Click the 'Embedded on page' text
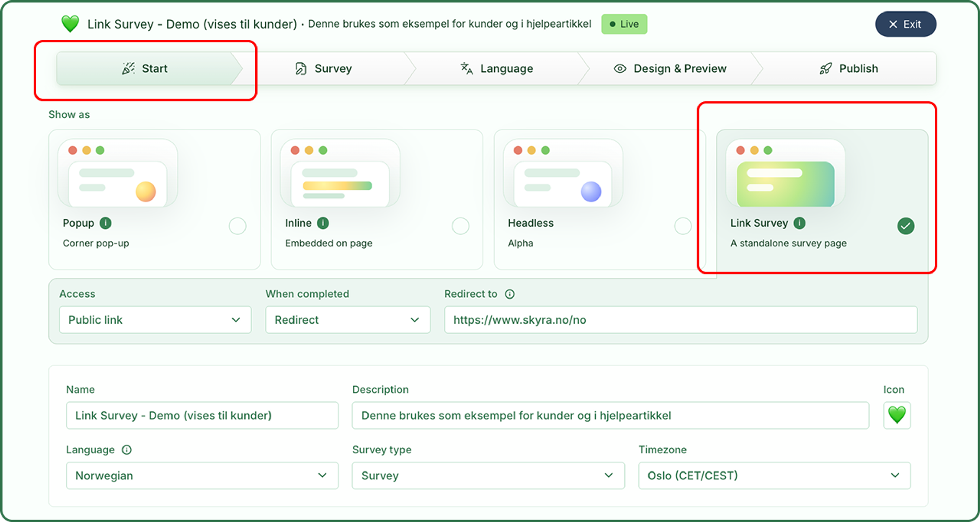 pos(329,243)
